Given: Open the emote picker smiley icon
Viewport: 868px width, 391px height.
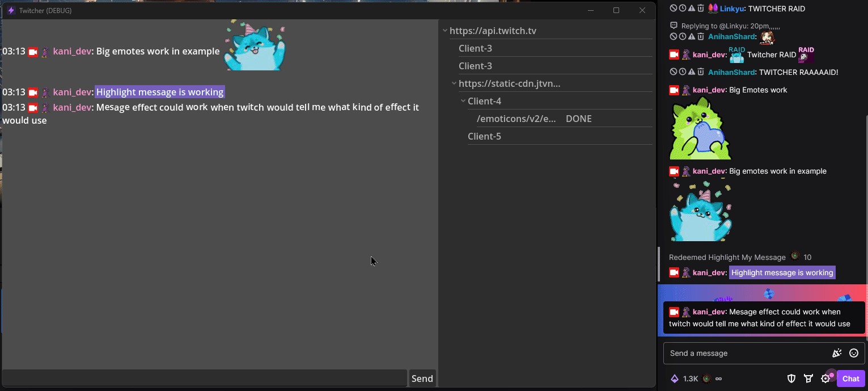Looking at the screenshot, I should click(854, 353).
